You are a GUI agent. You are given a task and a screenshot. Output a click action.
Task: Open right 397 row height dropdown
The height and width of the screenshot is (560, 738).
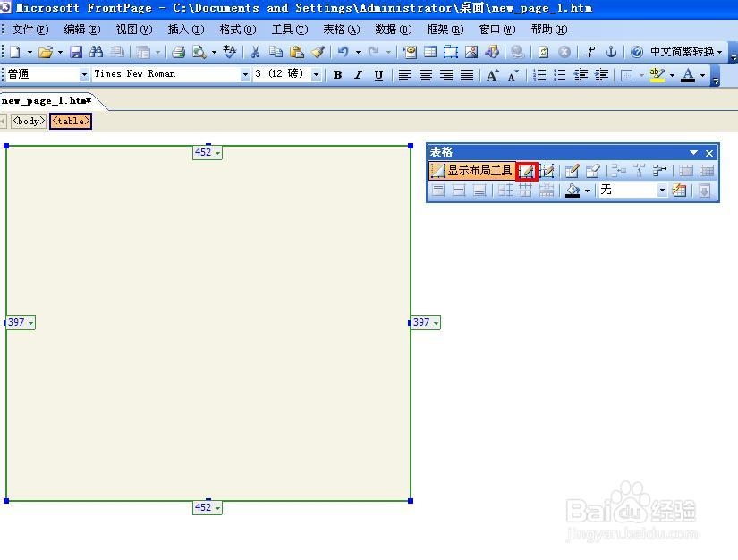pyautogui.click(x=436, y=323)
